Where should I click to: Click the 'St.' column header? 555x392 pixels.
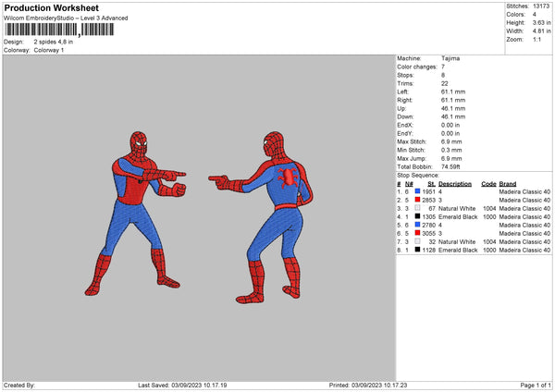pyautogui.click(x=431, y=184)
